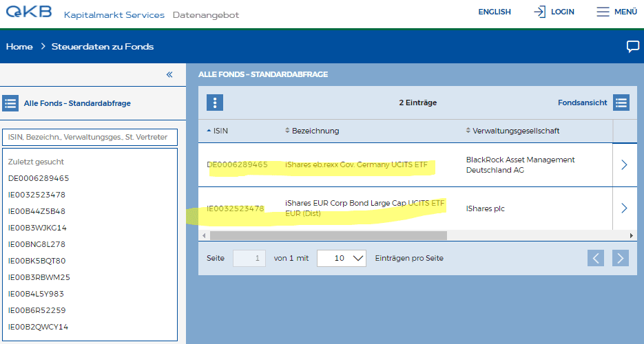The height and width of the screenshot is (344, 644).
Task: Collapse the sidebar with double chevron
Action: [x=169, y=74]
